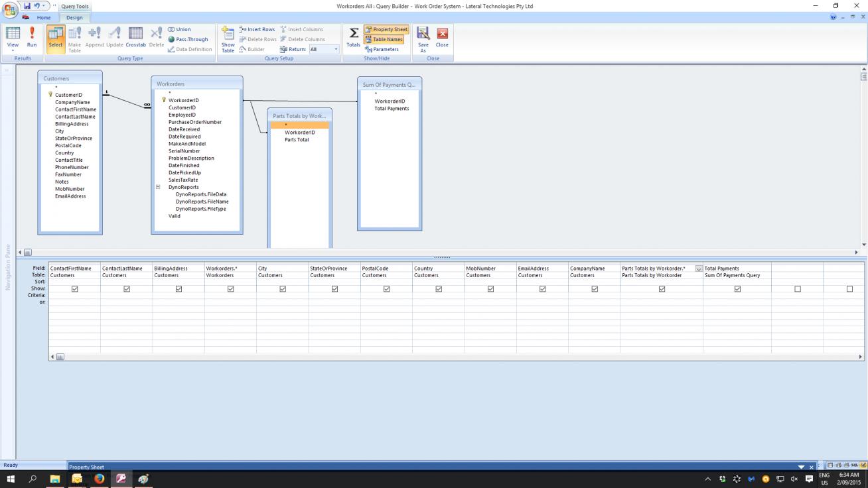Click Delete Columns in Query Setup
The image size is (868, 488).
302,39
